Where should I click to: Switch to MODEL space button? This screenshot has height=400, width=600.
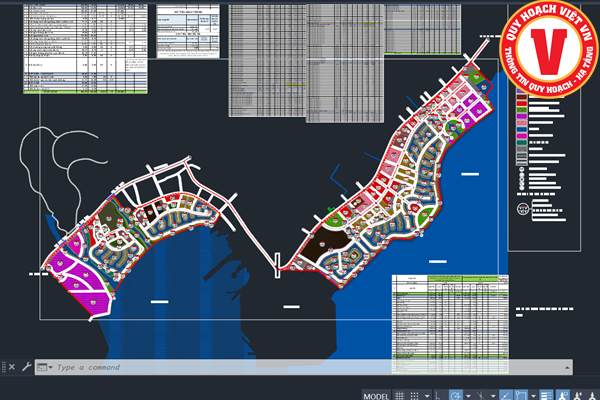pos(375,395)
